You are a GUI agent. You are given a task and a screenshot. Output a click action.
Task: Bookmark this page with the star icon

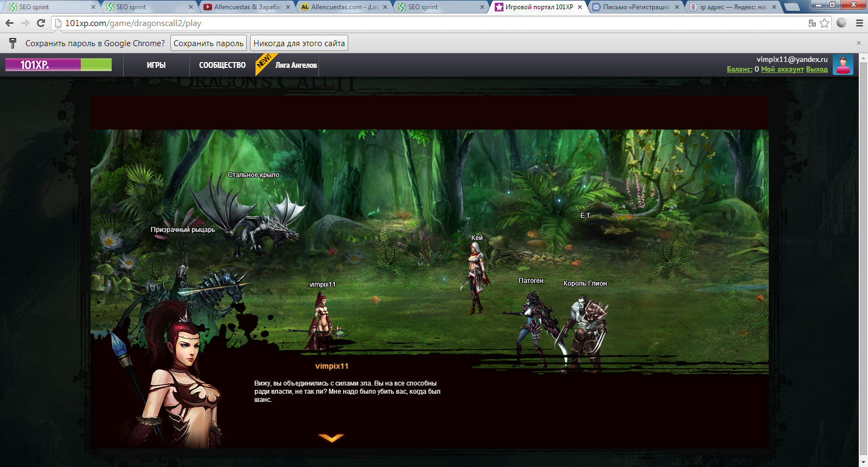825,23
